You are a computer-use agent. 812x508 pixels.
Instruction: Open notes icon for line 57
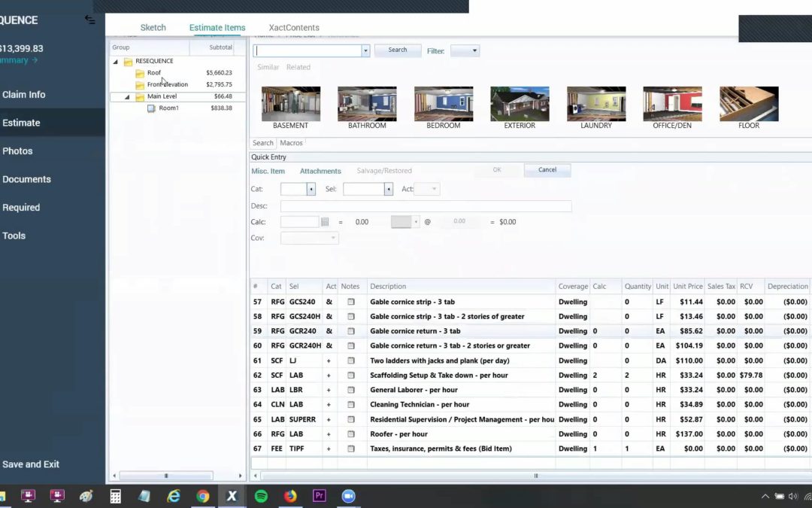pos(350,302)
